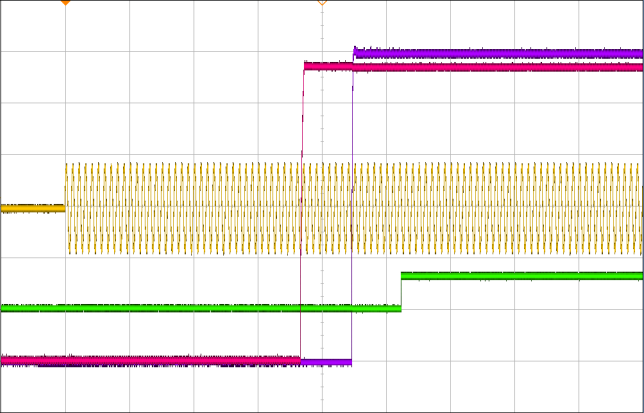The image size is (644, 413).
Task: Click the green trace's rising step edge
Action: [401, 291]
